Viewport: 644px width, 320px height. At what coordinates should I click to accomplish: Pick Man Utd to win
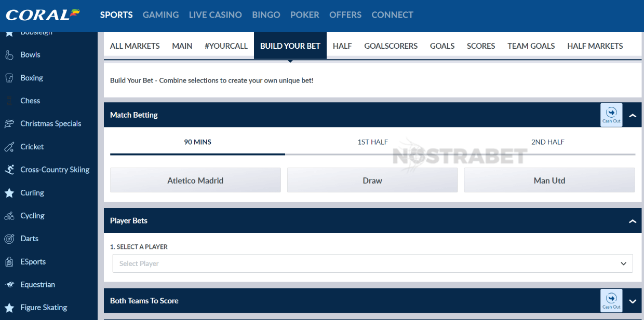pyautogui.click(x=549, y=180)
